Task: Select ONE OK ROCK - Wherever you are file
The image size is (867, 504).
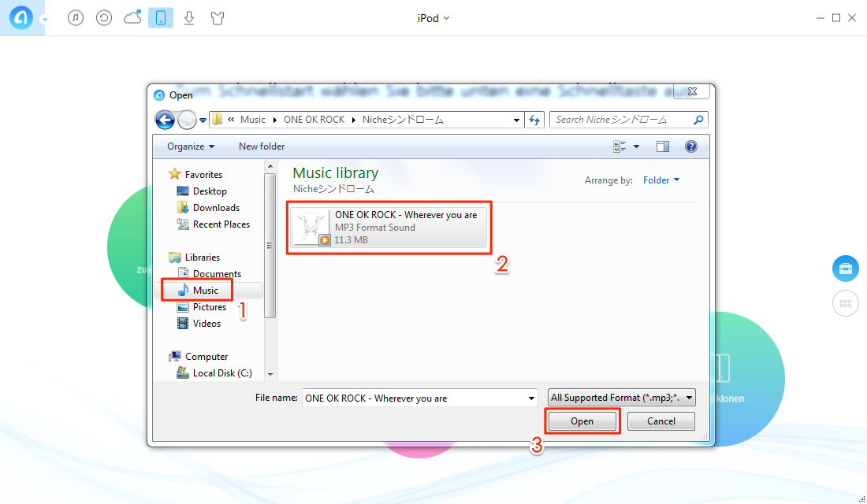Action: 389,227
